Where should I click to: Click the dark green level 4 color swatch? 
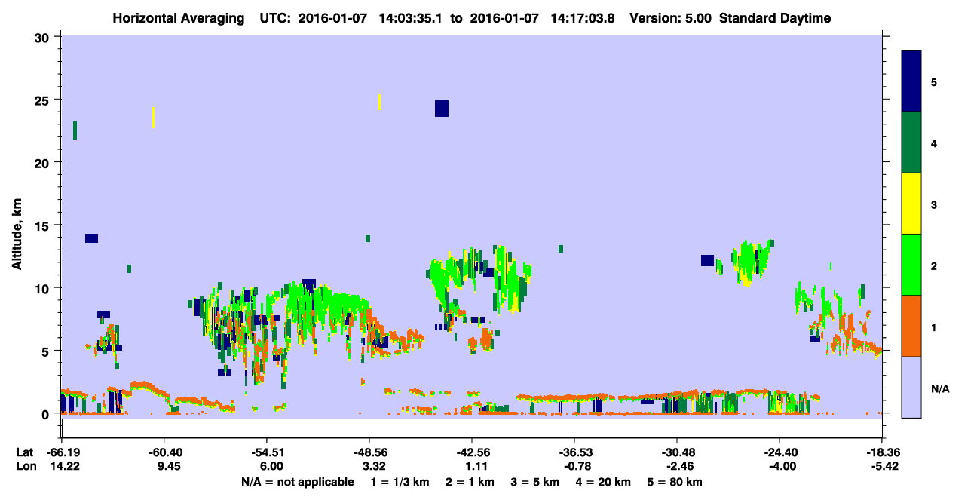point(911,143)
